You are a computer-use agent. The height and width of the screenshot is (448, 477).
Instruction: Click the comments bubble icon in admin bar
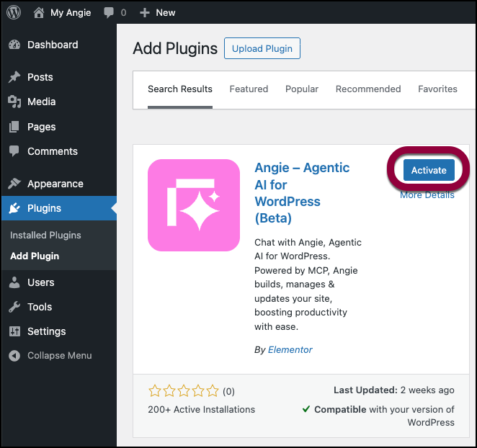(108, 12)
